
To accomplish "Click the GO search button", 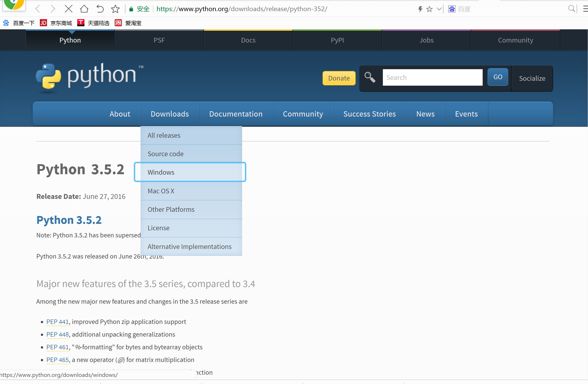I will 498,77.
